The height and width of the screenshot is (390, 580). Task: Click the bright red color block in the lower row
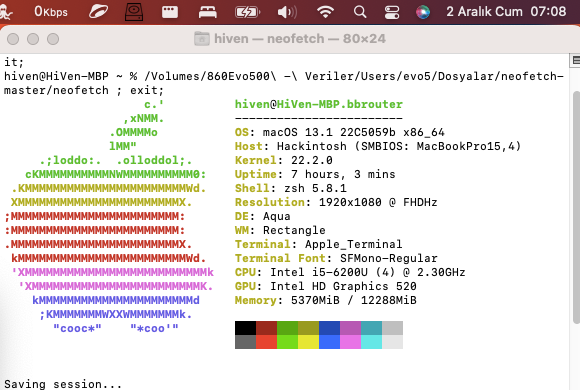(x=266, y=342)
